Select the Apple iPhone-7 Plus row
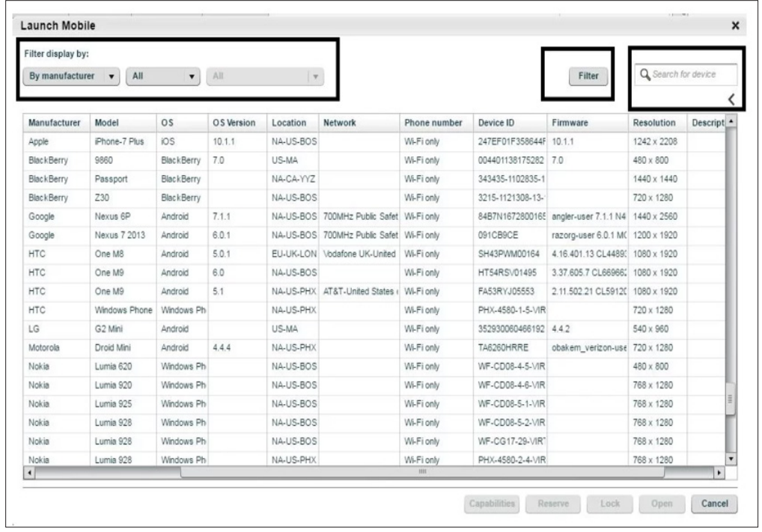 tap(374, 142)
